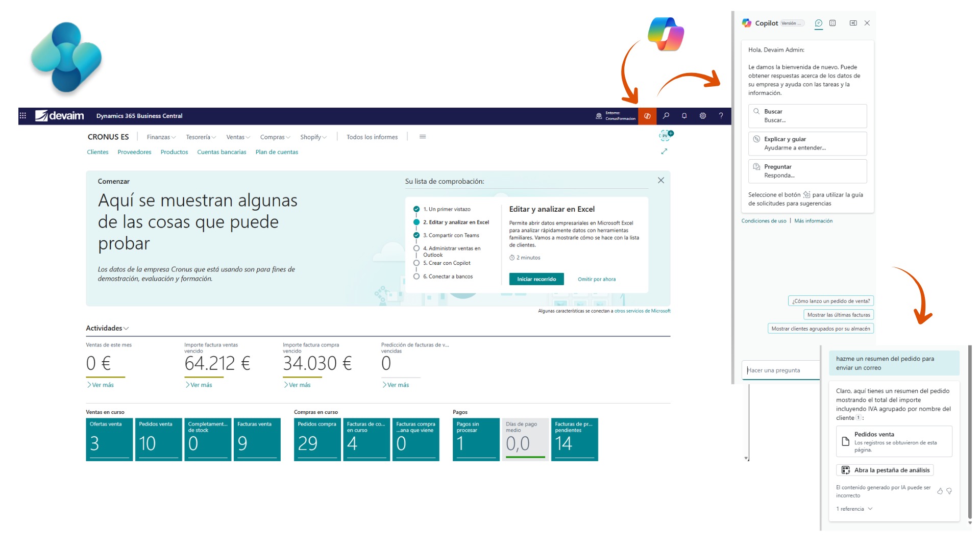Expand the Finanzas menu dropdown

pyautogui.click(x=161, y=137)
